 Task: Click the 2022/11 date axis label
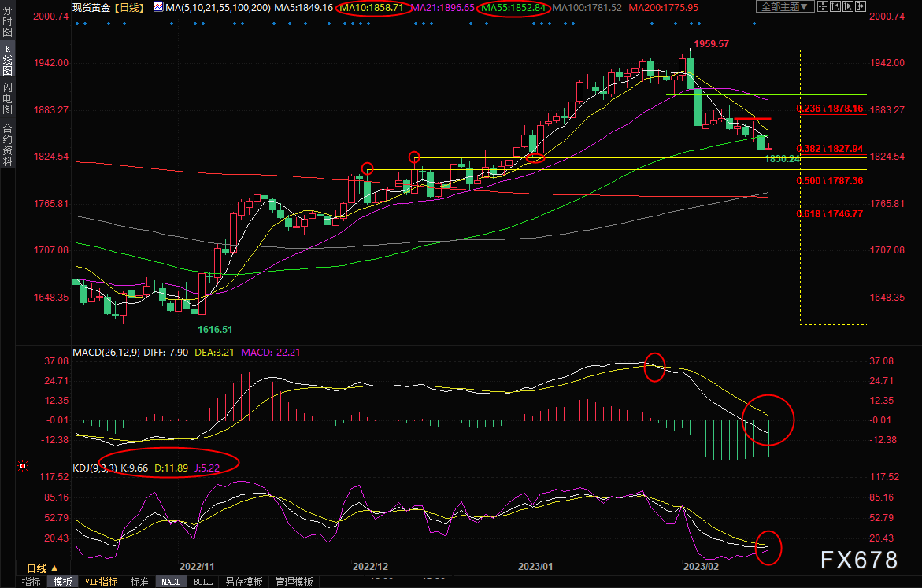pos(196,566)
